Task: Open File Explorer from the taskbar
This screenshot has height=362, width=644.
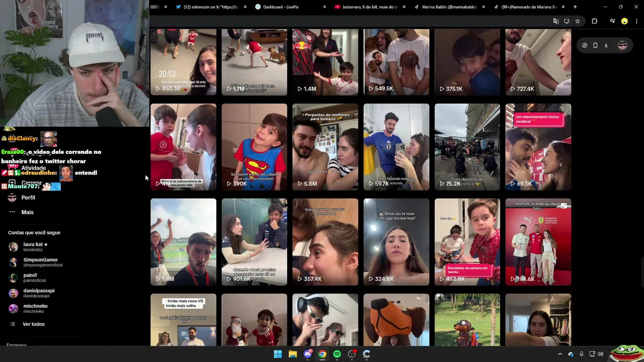Action: coord(292,354)
